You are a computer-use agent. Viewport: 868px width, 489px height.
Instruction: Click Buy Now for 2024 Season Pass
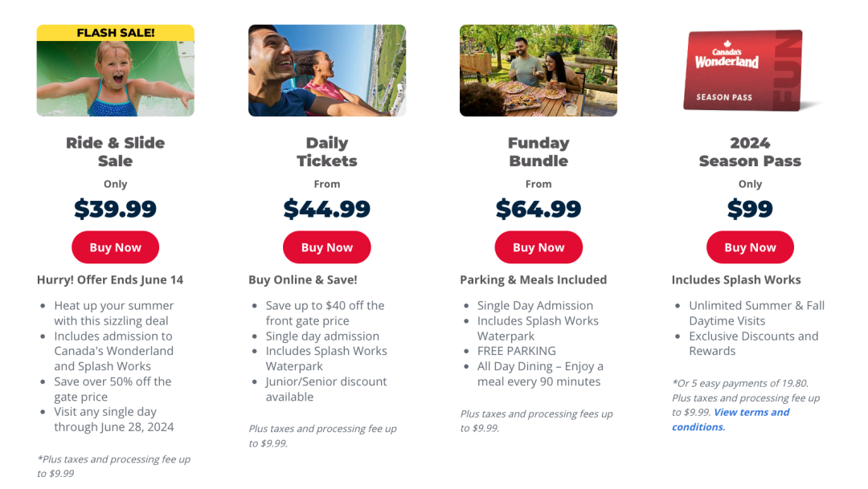pos(750,247)
